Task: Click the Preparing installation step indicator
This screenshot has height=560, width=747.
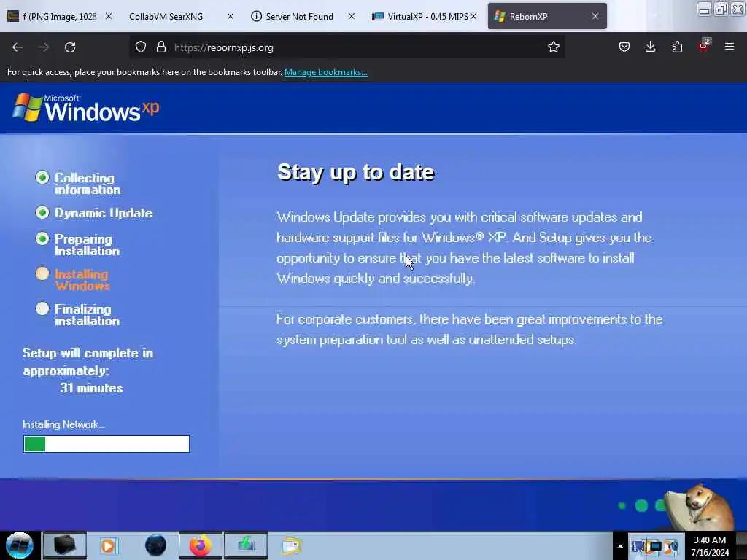Action: click(42, 238)
